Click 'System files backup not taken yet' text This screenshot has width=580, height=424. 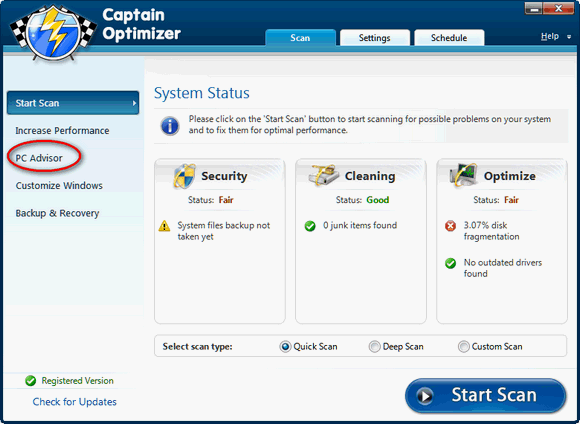tap(223, 231)
